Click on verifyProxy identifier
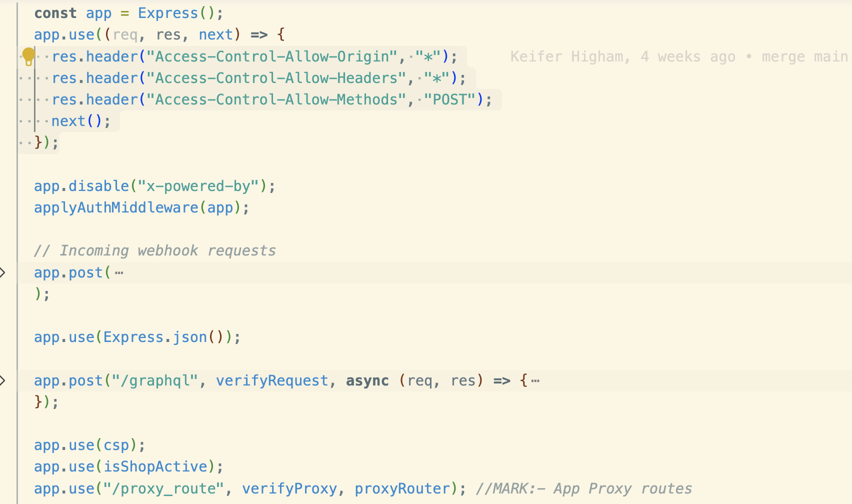This screenshot has width=852, height=504. coord(289,488)
